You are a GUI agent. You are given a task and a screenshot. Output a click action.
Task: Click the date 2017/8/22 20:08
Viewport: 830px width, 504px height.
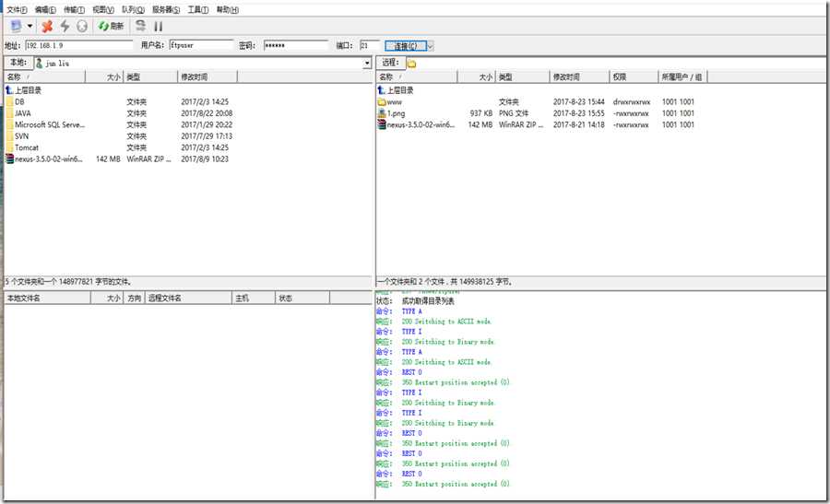[x=207, y=113]
